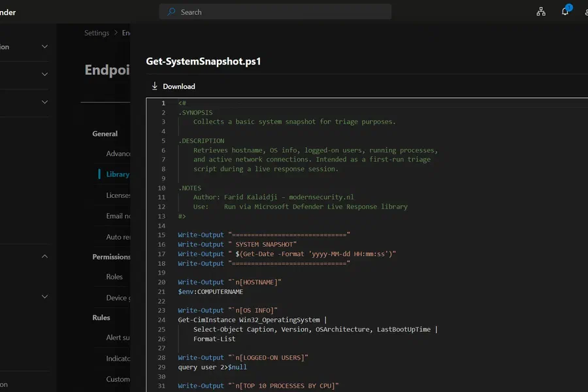Image resolution: width=588 pixels, height=392 pixels.
Task: Click the "query user 2>$null" code line
Action: point(212,367)
